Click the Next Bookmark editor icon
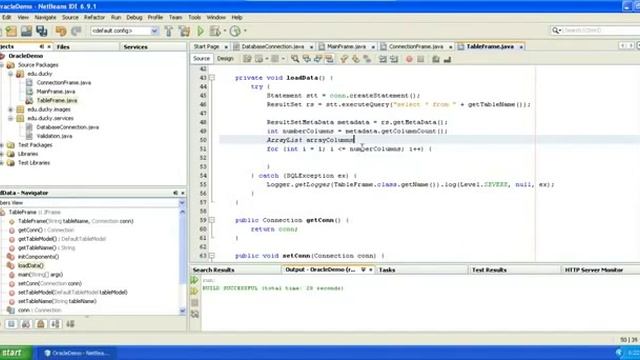The height and width of the screenshot is (360, 640). pos(356,59)
